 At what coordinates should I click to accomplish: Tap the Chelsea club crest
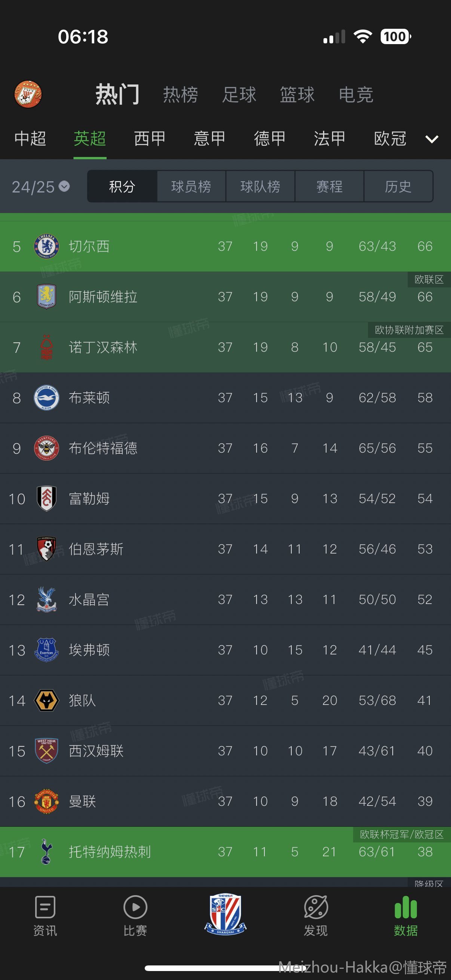pos(46,247)
